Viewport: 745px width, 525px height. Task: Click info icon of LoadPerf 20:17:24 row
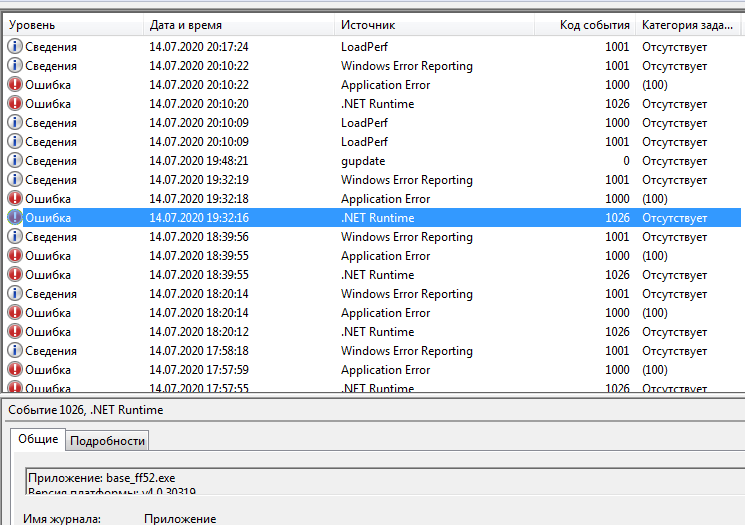(15, 46)
